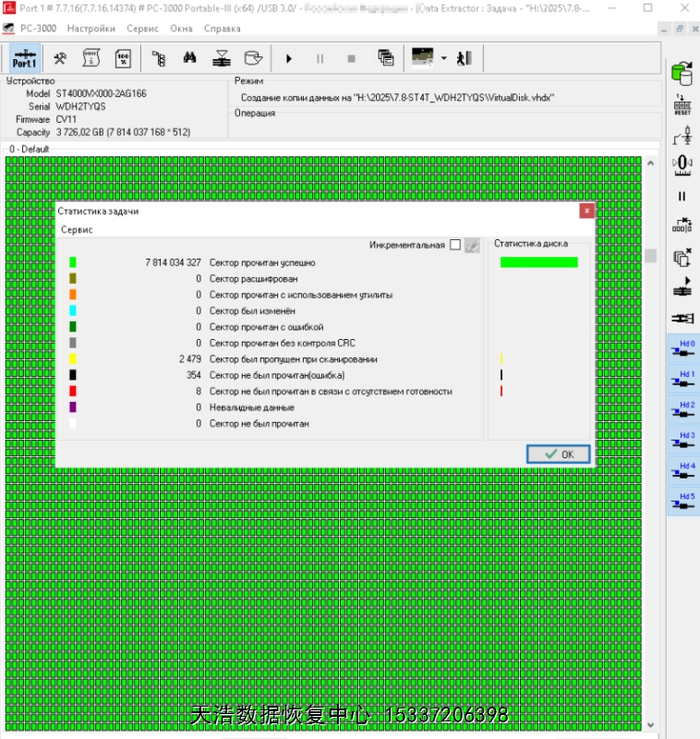Open the crossed tools utilities icon
Viewport: 700px width, 739px height.
click(60, 58)
